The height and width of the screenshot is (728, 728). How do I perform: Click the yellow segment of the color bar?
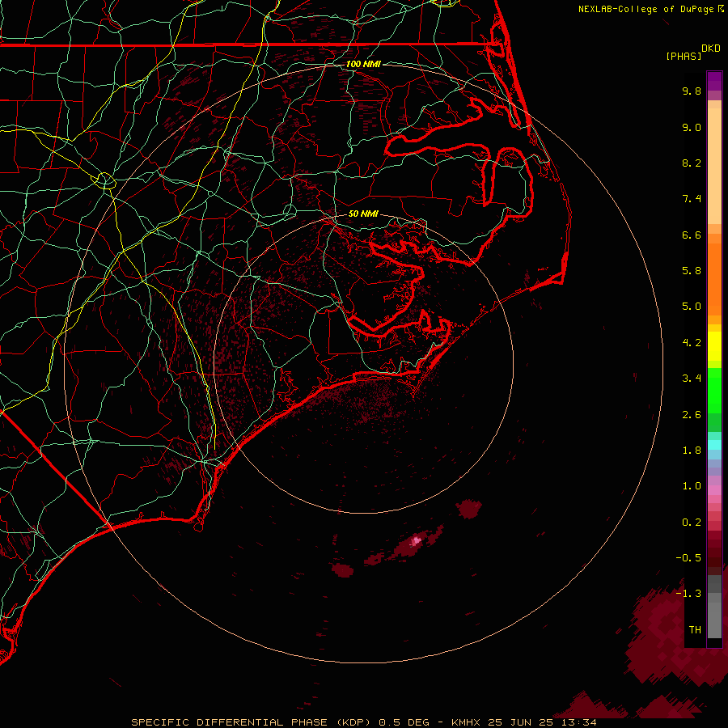(x=714, y=346)
